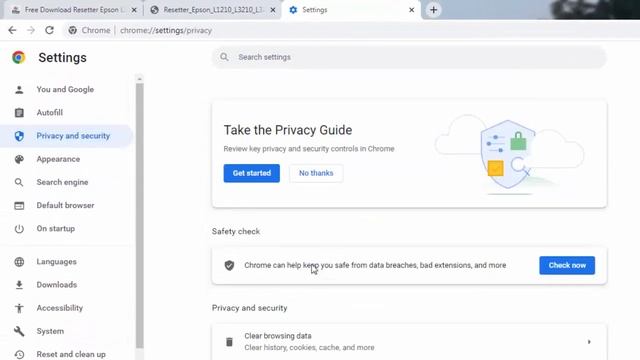The height and width of the screenshot is (360, 640).
Task: Click the Chrome logo beside Settings title
Action: pyautogui.click(x=18, y=58)
